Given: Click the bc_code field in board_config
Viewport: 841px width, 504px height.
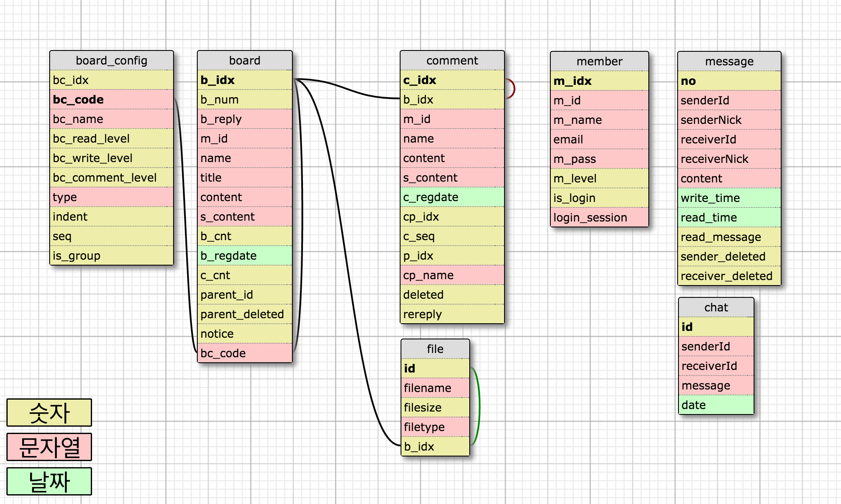Looking at the screenshot, I should pyautogui.click(x=111, y=100).
